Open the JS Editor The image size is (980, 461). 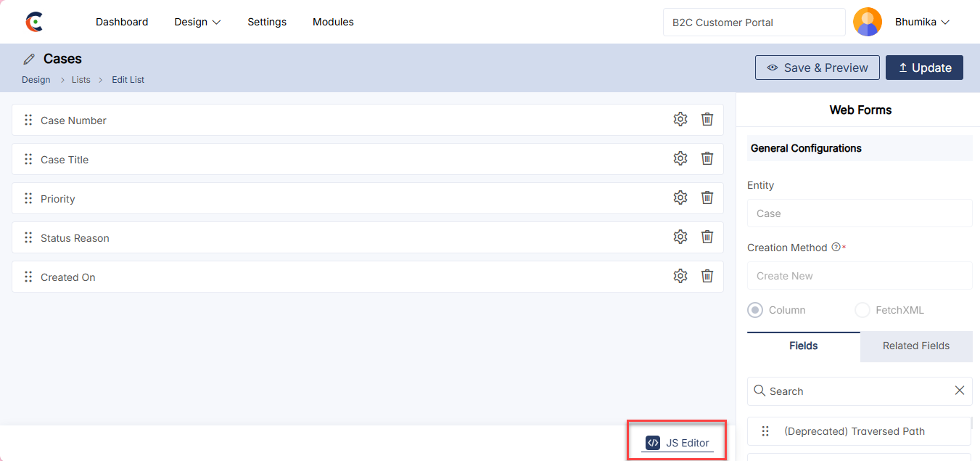[x=678, y=443]
